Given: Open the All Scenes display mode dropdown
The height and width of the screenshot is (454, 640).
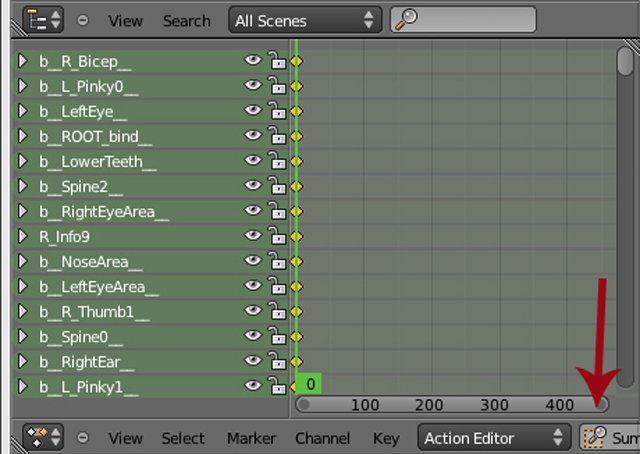Looking at the screenshot, I should 305,20.
